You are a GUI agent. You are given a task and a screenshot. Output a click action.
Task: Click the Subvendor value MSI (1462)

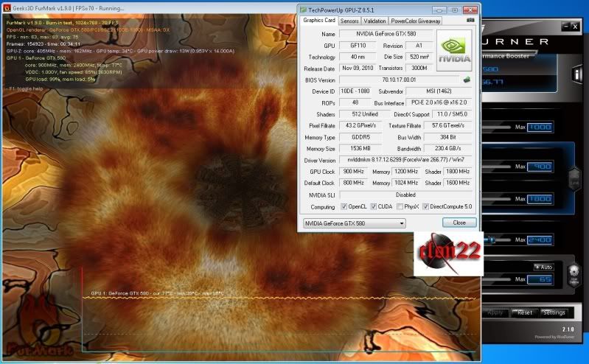click(439, 91)
